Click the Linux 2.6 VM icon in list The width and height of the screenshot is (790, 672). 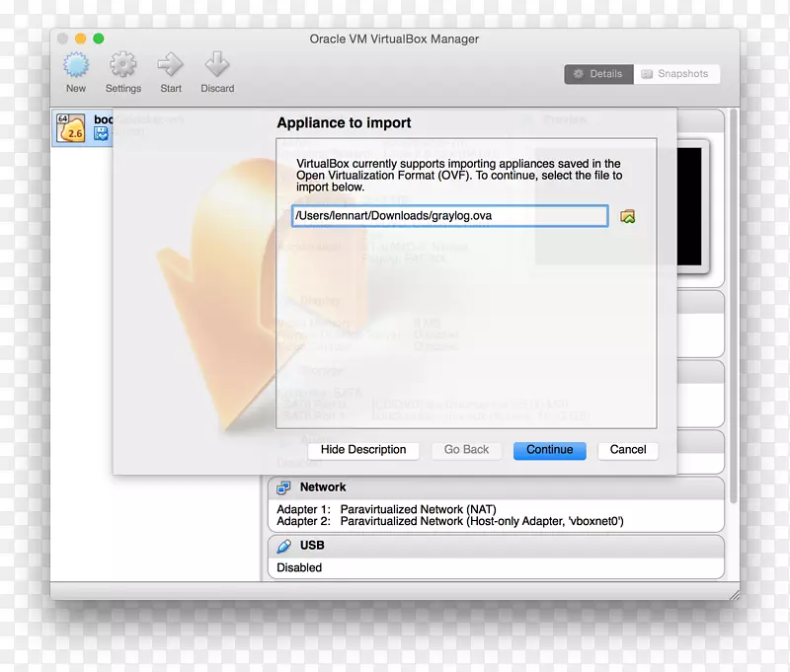(71, 128)
